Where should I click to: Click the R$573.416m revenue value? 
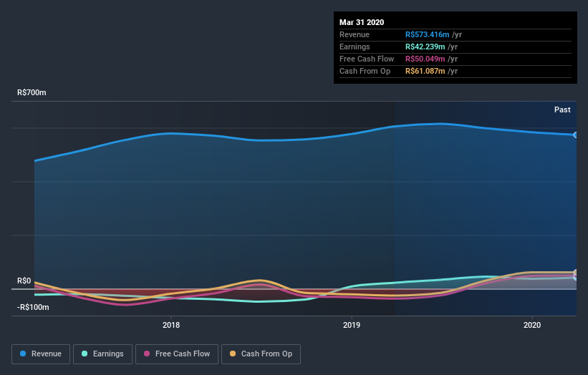point(427,34)
